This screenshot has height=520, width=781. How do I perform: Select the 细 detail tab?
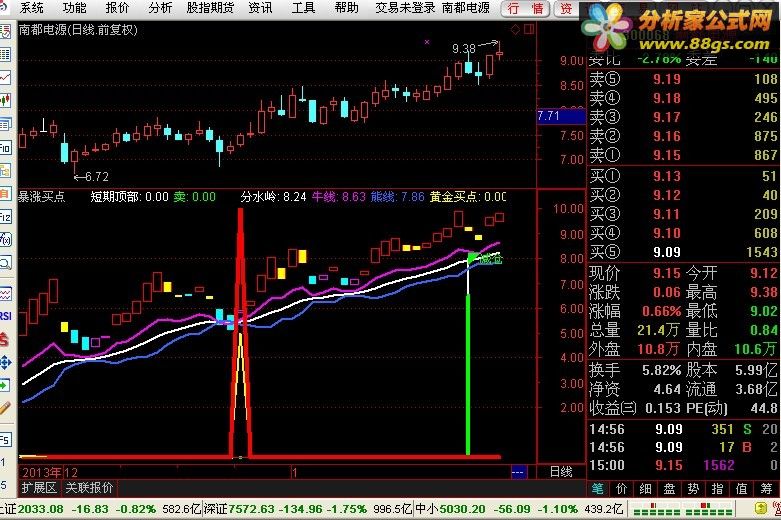tap(646, 489)
